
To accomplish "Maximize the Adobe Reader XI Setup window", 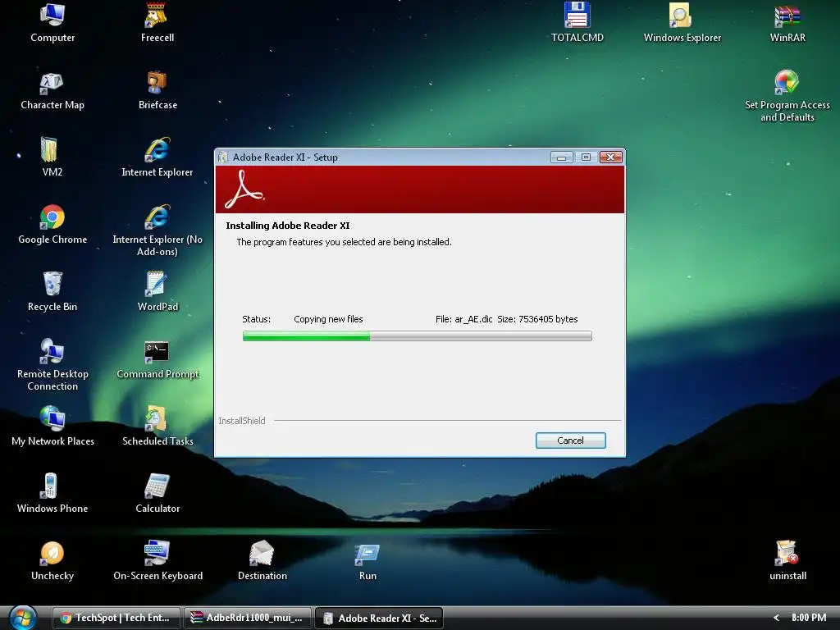I will (586, 157).
